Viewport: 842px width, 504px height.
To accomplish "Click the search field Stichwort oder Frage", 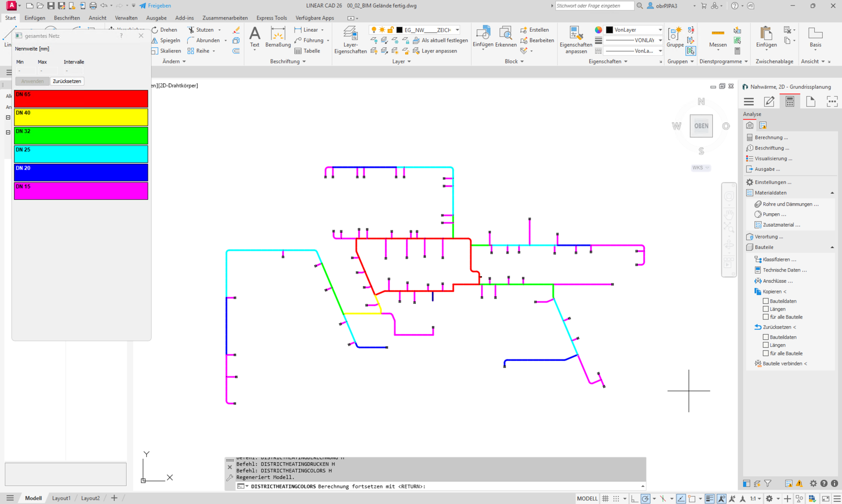I will (x=594, y=6).
